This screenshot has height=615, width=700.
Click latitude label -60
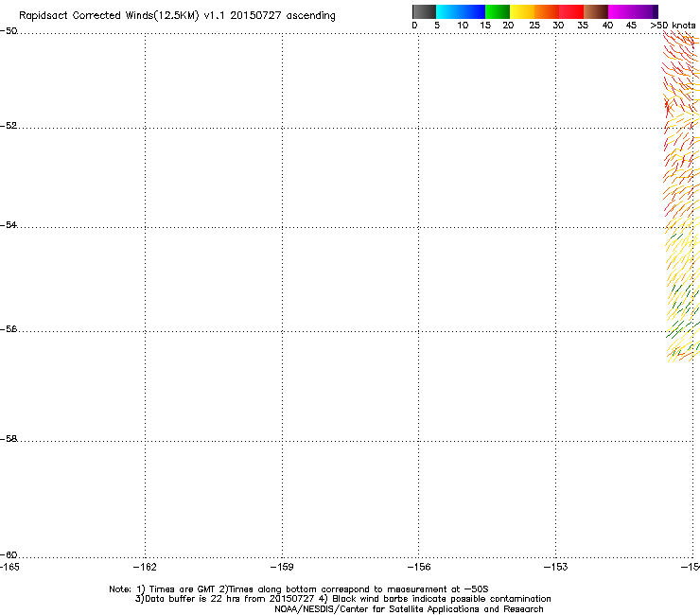[9, 555]
